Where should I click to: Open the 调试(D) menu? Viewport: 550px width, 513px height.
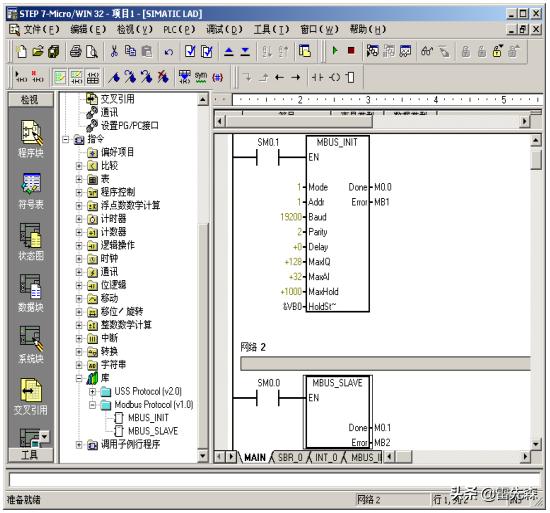[224, 29]
